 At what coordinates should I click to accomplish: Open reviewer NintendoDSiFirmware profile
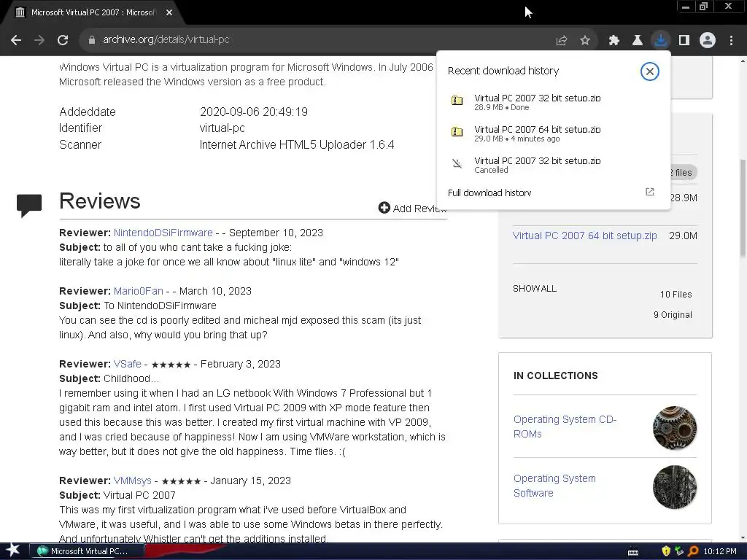[x=163, y=233]
